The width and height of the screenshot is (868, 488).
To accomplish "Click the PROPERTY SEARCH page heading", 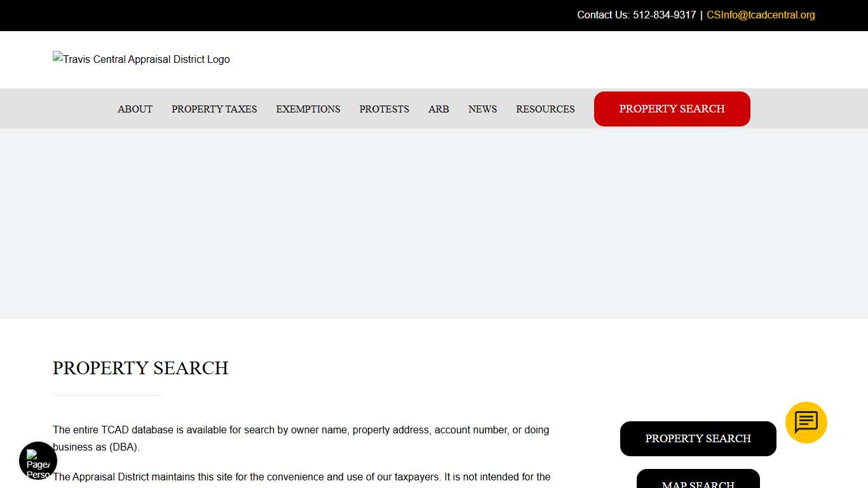I will 140,369.
